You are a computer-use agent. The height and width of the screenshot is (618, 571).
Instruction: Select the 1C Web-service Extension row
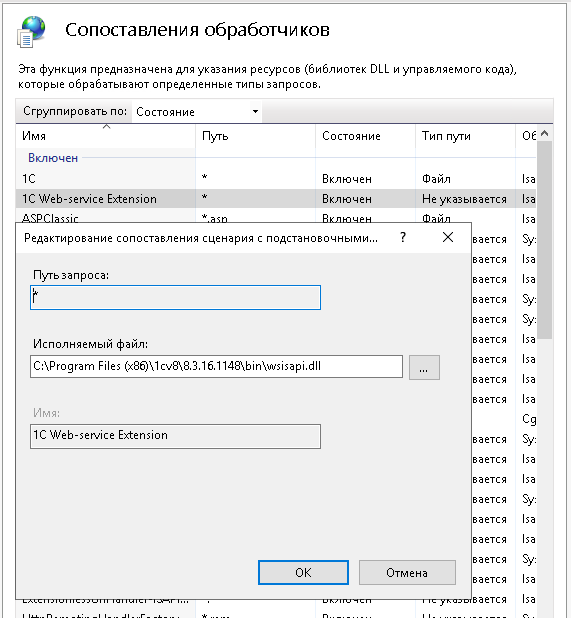coord(276,199)
